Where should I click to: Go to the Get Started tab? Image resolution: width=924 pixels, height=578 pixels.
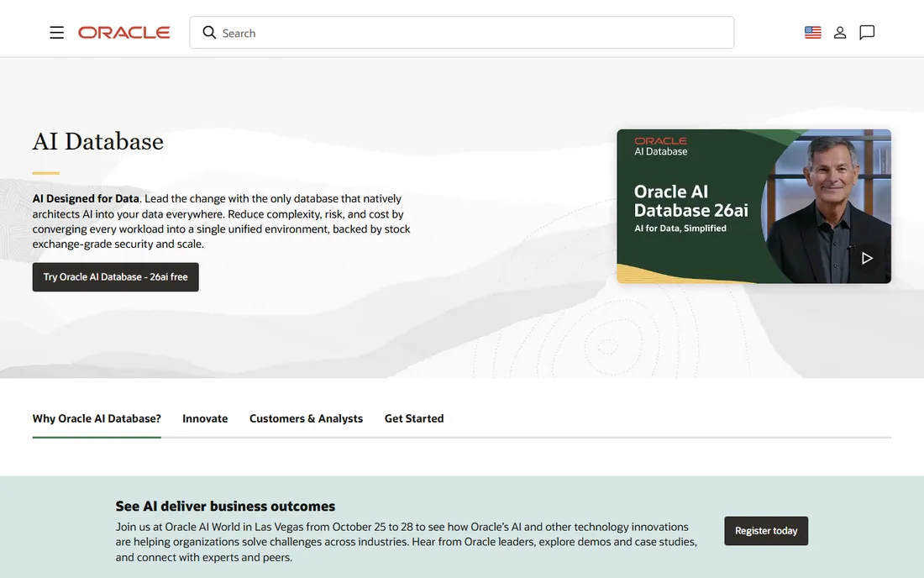tap(414, 418)
